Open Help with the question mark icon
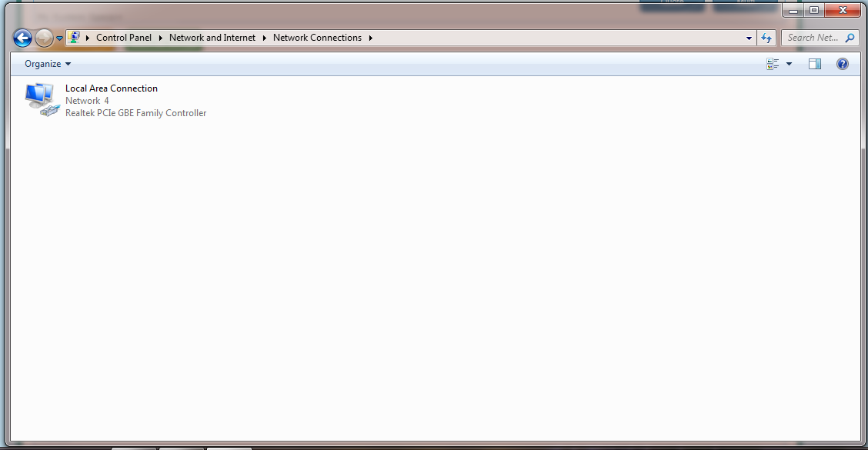The image size is (868, 450). [x=843, y=64]
